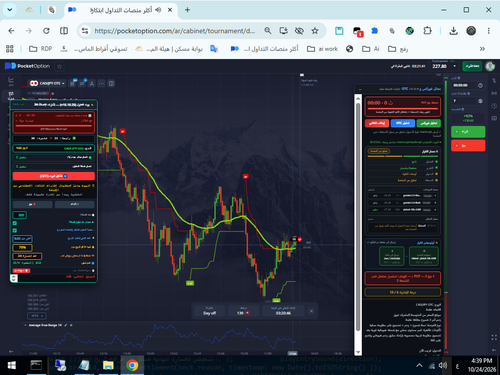Close the tournament info bar
The image size is (500, 375).
coord(311,311)
